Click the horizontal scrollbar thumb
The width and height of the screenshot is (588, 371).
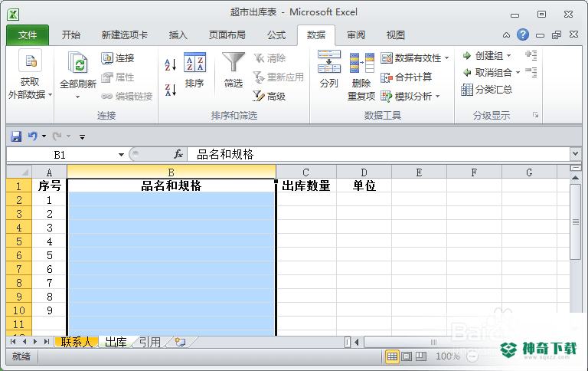(x=433, y=342)
